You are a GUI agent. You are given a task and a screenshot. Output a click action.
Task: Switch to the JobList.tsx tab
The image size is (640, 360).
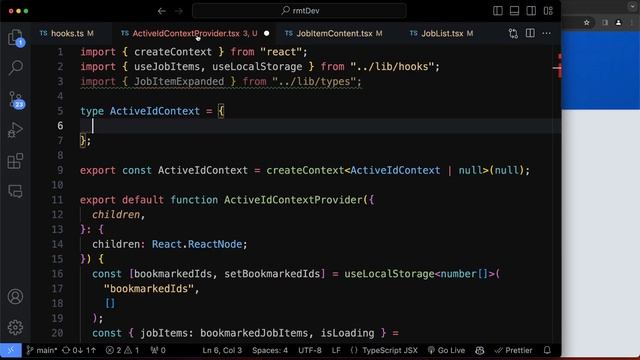(x=442, y=33)
